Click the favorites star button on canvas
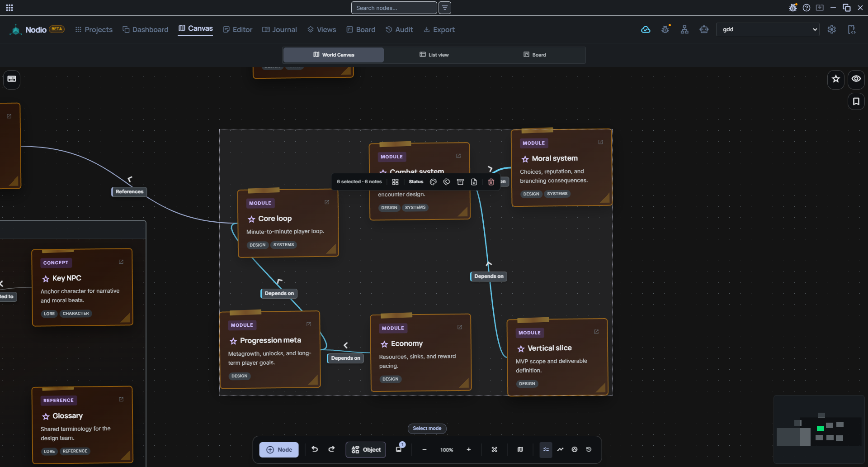The image size is (868, 467). pyautogui.click(x=836, y=79)
